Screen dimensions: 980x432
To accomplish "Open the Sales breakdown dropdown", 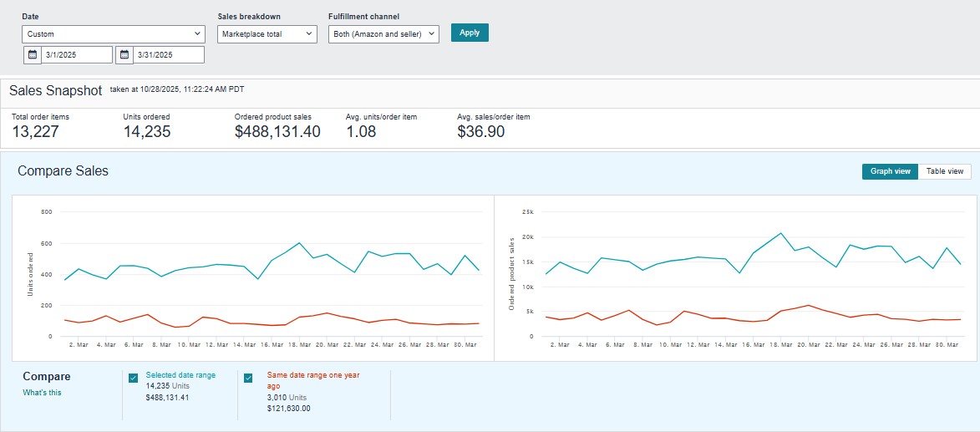I will click(267, 34).
